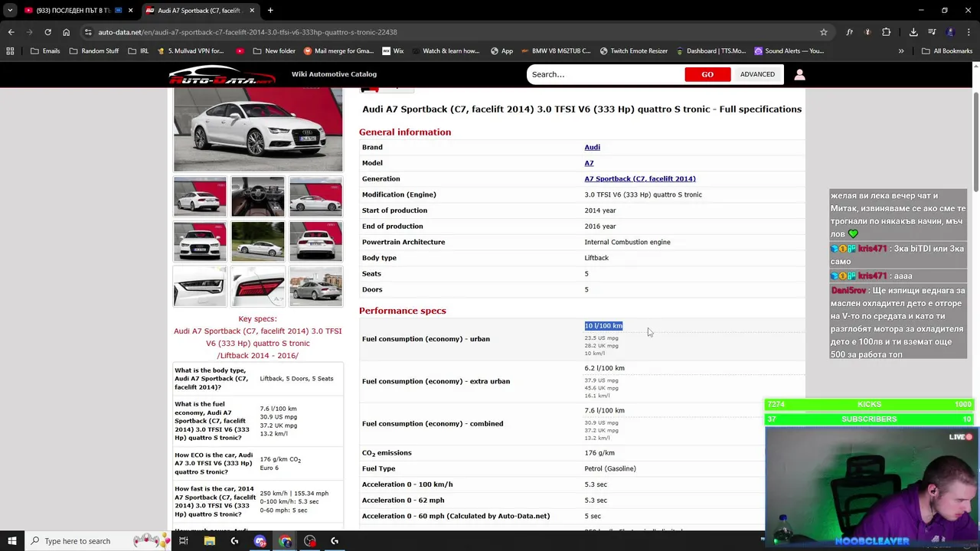Screen dimensions: 980x551
Task: Open the Chrome three-dot menu
Action: click(x=969, y=32)
